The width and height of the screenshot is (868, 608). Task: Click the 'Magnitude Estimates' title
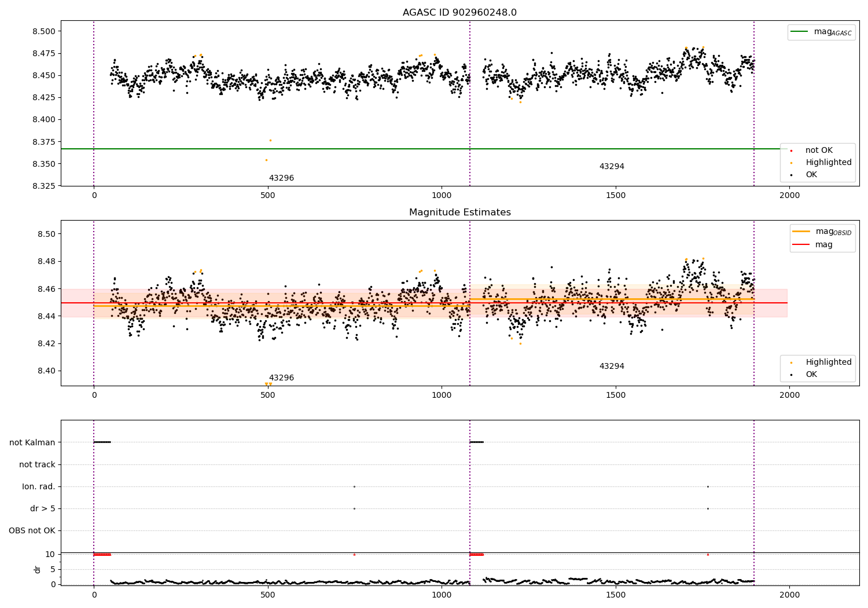point(459,213)
